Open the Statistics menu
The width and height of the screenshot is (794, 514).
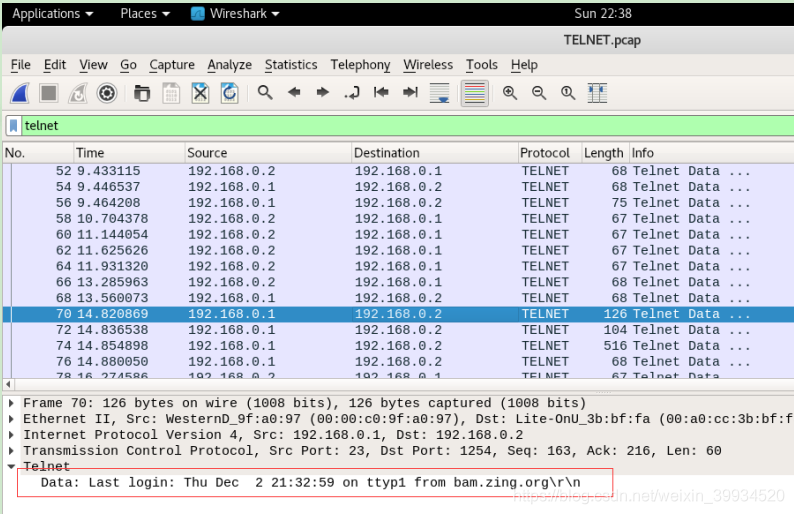coord(291,65)
